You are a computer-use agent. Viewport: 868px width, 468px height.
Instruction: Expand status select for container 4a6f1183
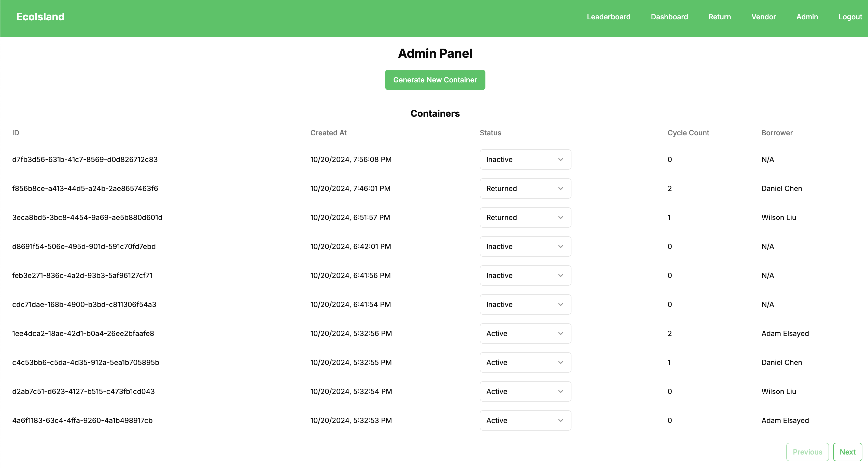tap(525, 420)
